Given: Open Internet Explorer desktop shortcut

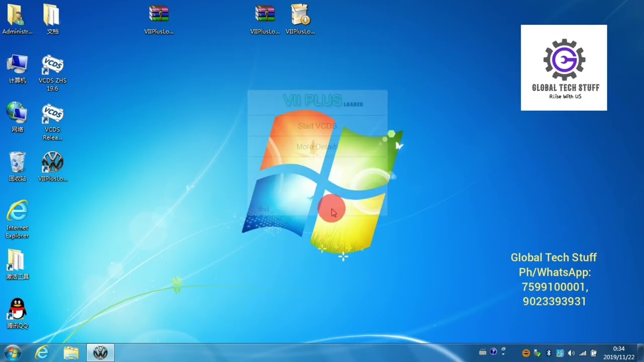Looking at the screenshot, I should point(17,220).
